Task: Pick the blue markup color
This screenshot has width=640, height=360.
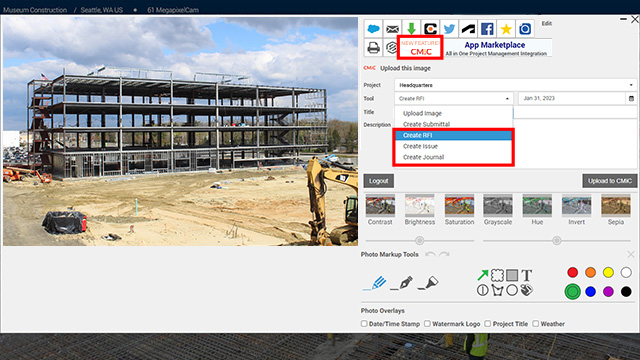Action: point(590,291)
